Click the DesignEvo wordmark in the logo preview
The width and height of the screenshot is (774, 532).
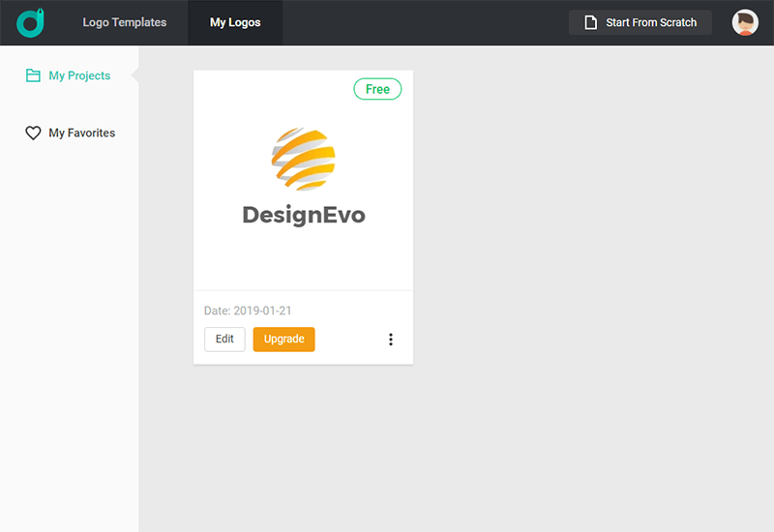point(303,215)
